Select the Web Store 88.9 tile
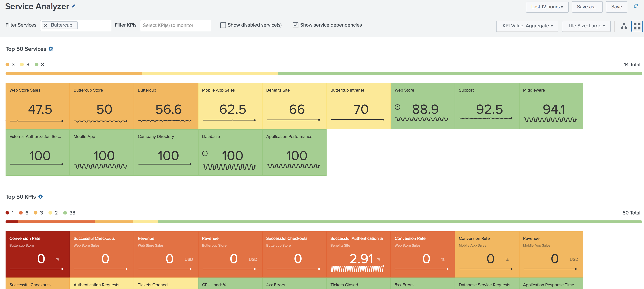The image size is (644, 289). (423, 106)
